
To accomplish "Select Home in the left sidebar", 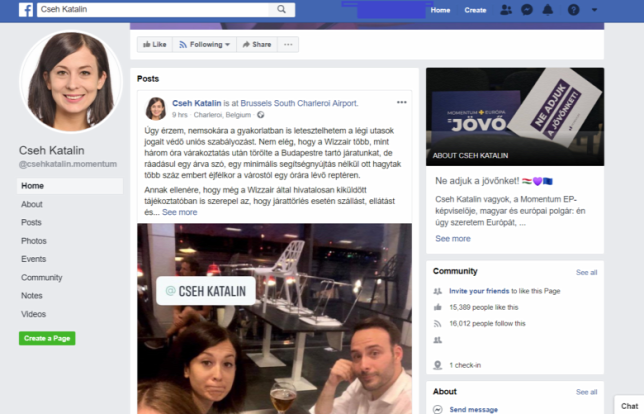I will coord(70,186).
